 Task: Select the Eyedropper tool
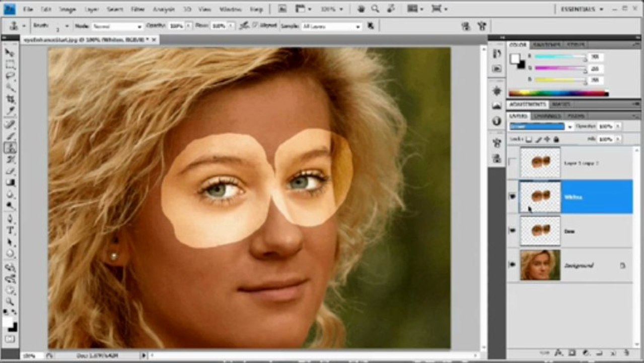tap(10, 111)
